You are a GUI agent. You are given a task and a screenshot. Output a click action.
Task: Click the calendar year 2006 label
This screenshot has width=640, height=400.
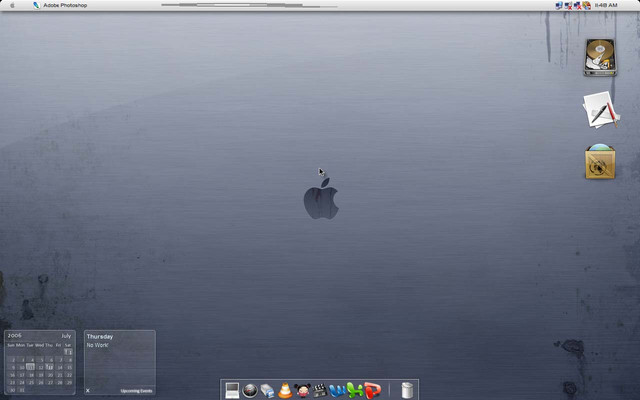tap(15, 336)
